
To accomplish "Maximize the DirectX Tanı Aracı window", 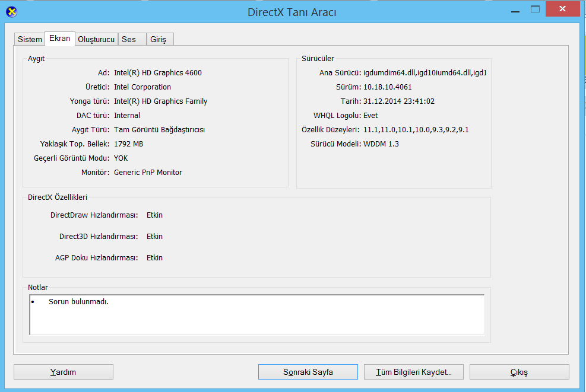I will [535, 9].
